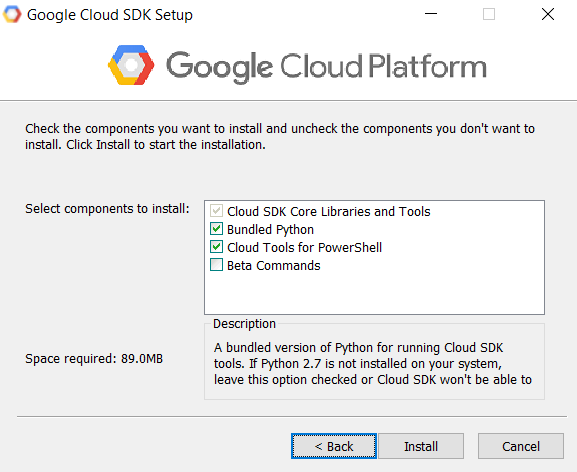Click the Google Cloud Platform hexagon logo
This screenshot has width=577, height=472.
pos(131,65)
